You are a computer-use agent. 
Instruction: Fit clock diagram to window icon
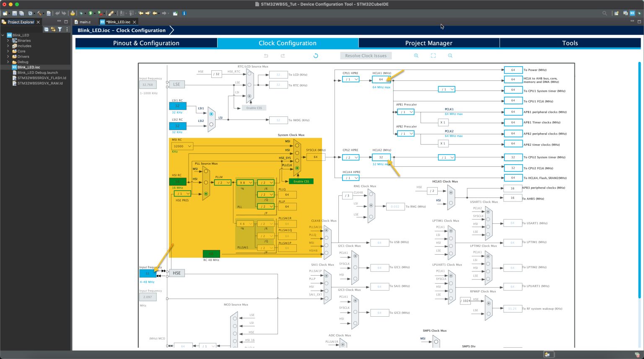click(433, 56)
